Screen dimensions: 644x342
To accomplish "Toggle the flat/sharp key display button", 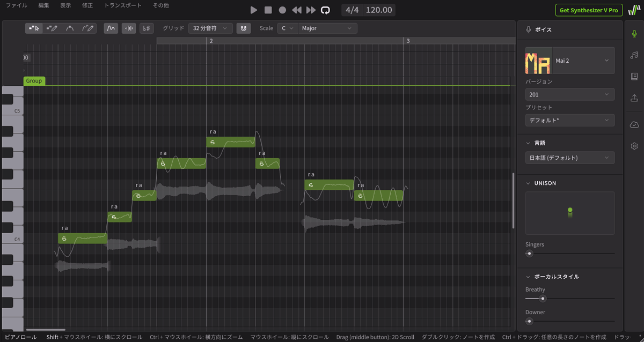I will click(147, 28).
